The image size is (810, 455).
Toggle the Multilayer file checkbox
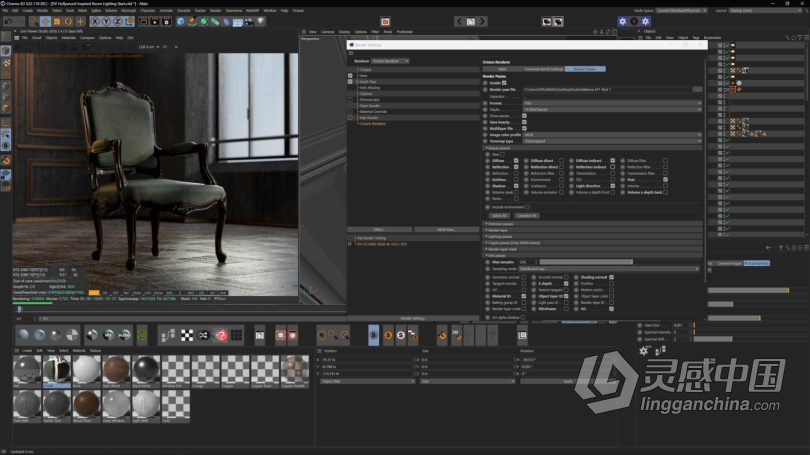(x=524, y=128)
